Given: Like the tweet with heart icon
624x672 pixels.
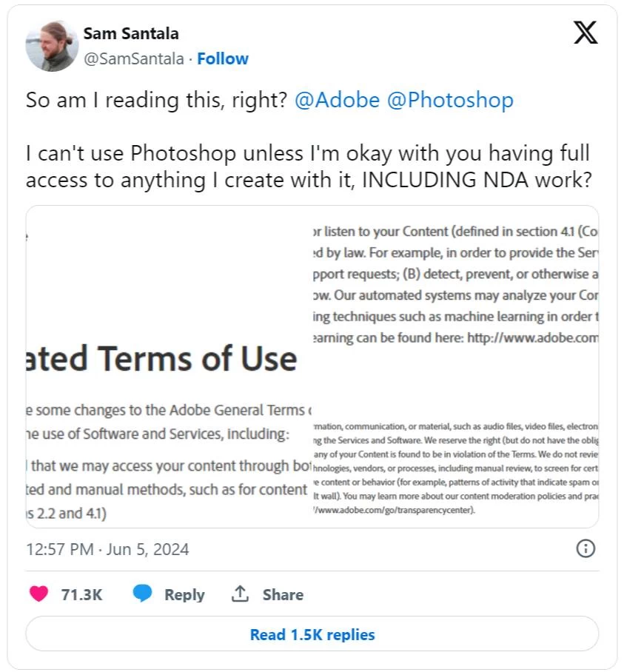Looking at the screenshot, I should (x=39, y=594).
